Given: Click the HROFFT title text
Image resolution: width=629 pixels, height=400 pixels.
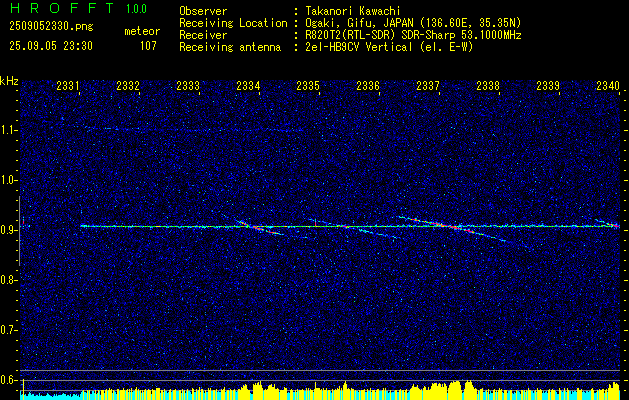Looking at the screenshot, I should 62,8.
